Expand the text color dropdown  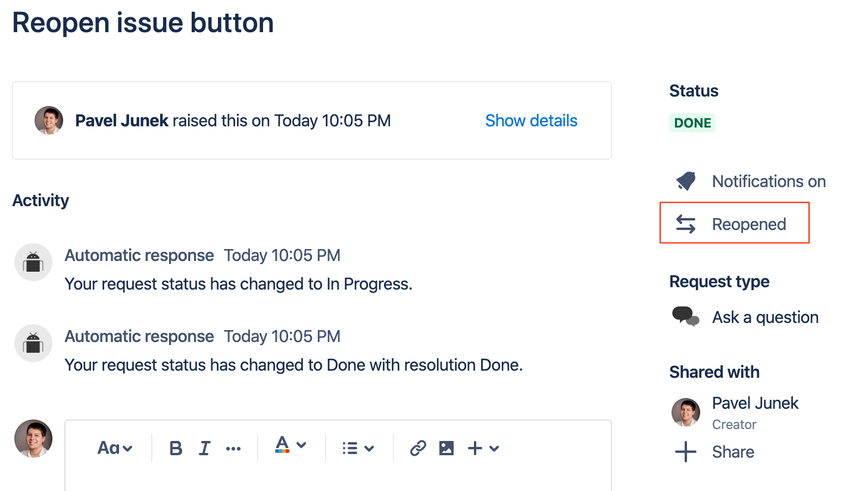click(301, 448)
